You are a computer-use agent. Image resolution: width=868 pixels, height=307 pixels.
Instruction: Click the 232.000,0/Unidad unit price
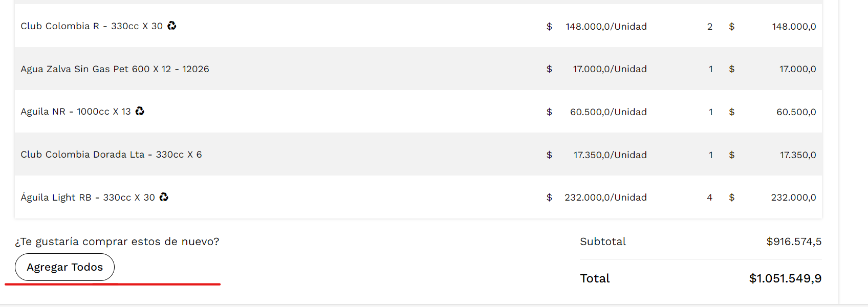pyautogui.click(x=605, y=198)
